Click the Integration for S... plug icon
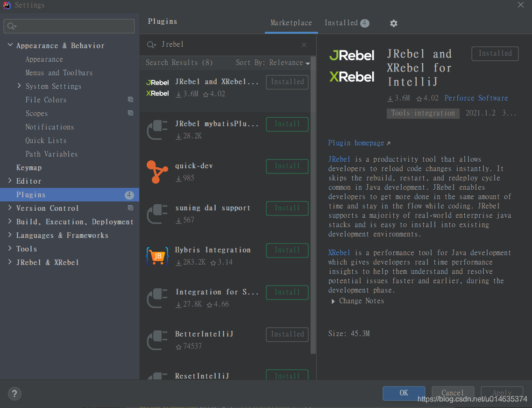 [x=157, y=298]
